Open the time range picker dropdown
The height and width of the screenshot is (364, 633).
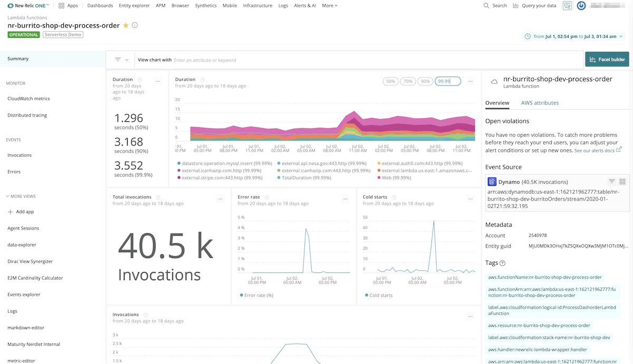[573, 36]
